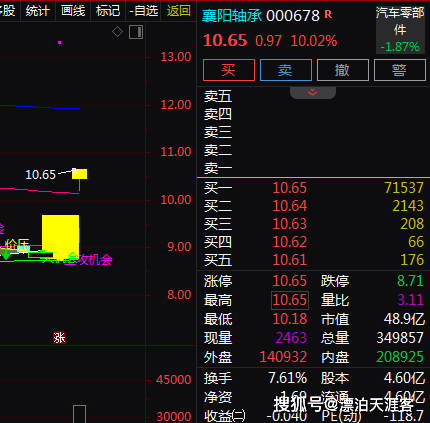The width and height of the screenshot is (430, 423).
Task: Click 买一 volume 71537
Action: point(404,188)
